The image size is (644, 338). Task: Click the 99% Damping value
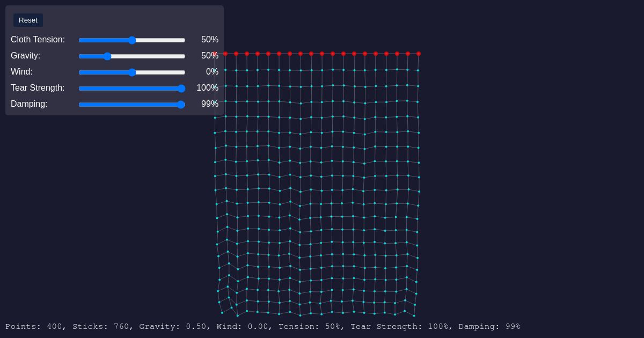pos(210,104)
